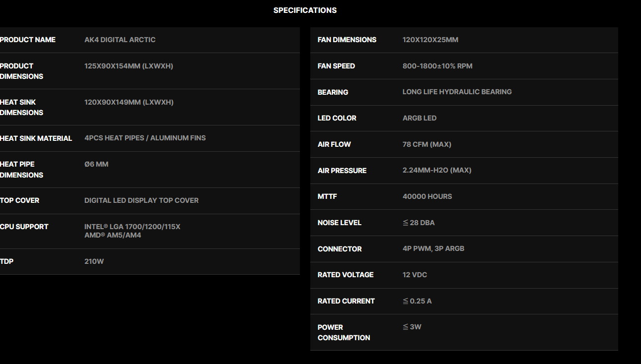Viewport: 641px width, 364px height.
Task: Select LONG LIFE HYDRAULIC BEARING text
Action: [457, 92]
